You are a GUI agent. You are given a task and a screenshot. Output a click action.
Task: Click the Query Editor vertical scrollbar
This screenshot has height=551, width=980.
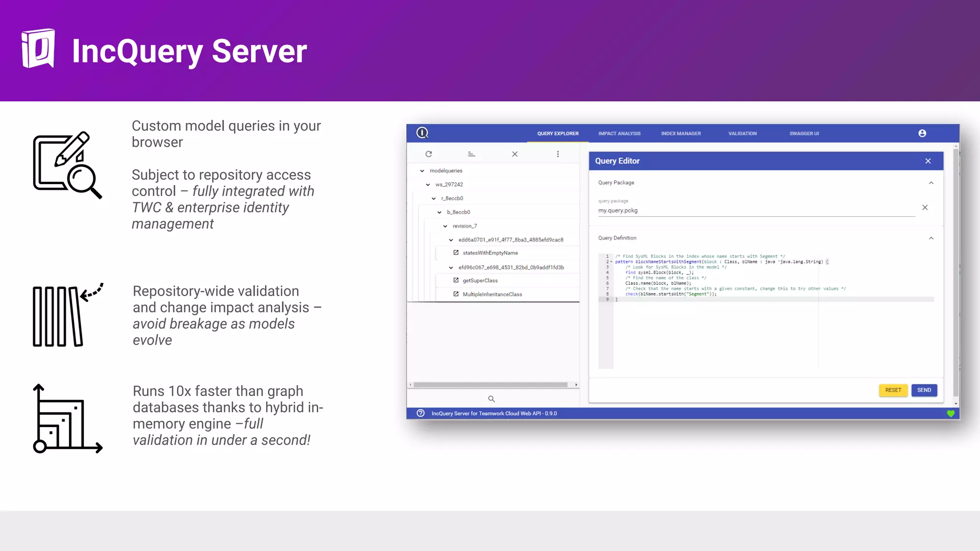pos(956,273)
